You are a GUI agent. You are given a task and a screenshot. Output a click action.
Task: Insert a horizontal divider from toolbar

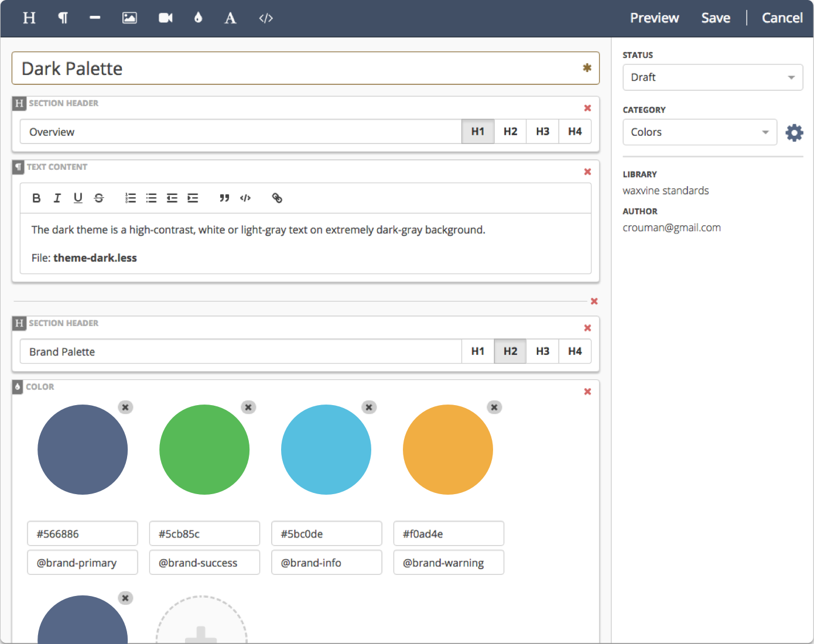(x=95, y=18)
